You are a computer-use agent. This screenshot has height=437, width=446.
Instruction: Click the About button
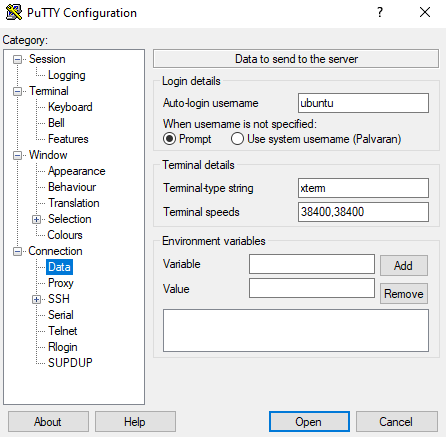point(48,422)
